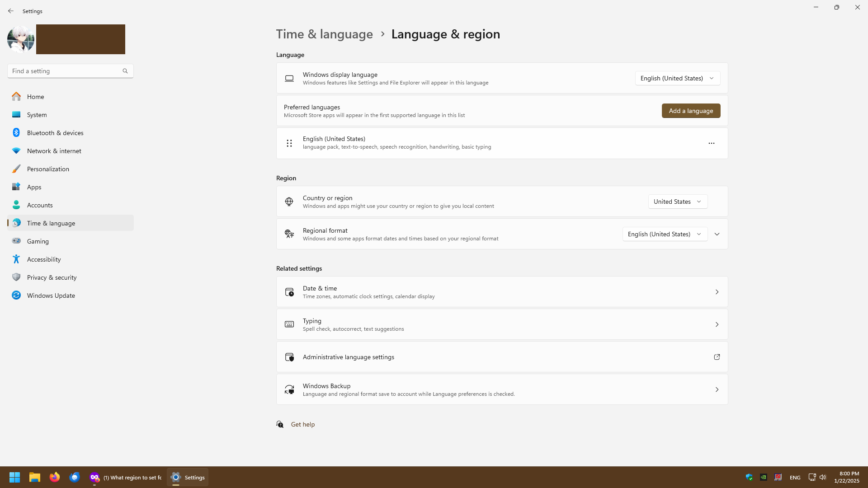Click the chevron on the Typing row
The width and height of the screenshot is (868, 488).
[x=717, y=324]
